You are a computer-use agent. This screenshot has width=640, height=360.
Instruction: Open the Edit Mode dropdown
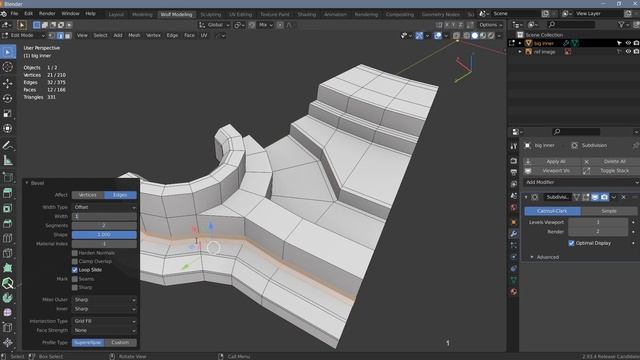24,36
